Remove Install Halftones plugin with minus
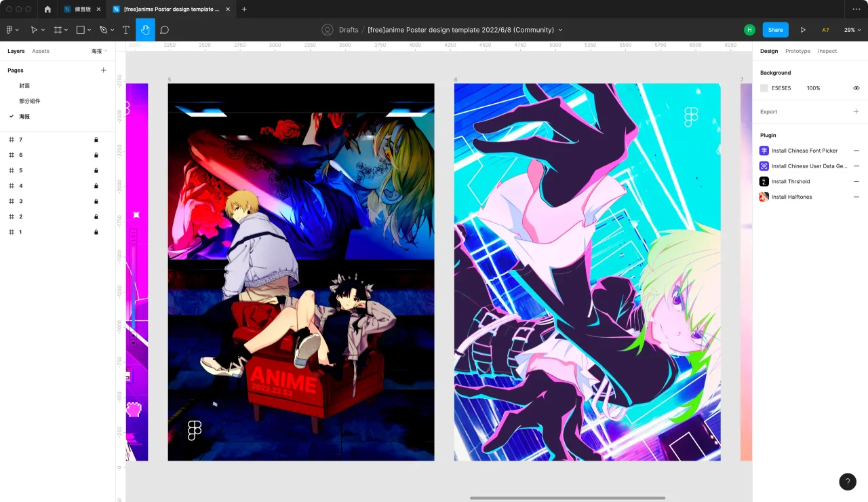The height and width of the screenshot is (502, 868). click(856, 197)
